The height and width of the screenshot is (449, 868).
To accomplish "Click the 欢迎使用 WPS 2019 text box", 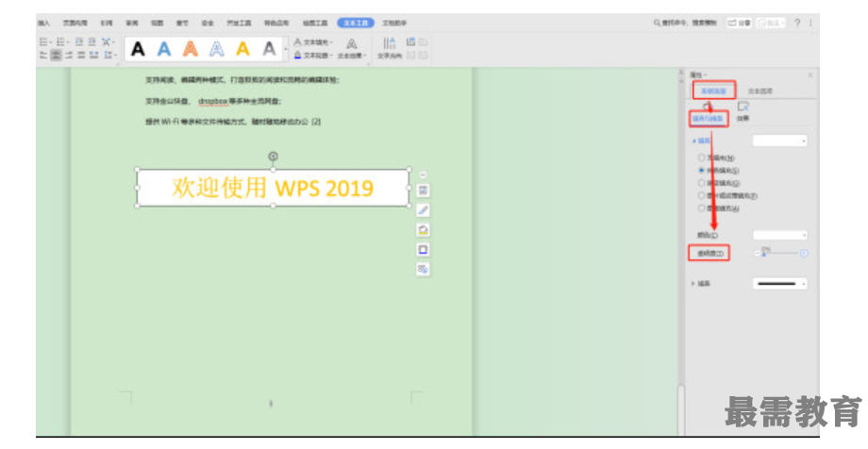I will click(273, 188).
